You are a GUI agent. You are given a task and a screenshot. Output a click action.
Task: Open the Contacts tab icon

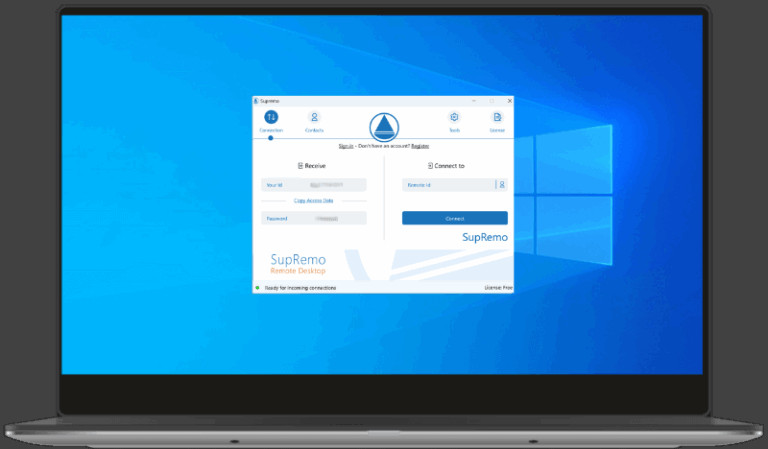314,118
